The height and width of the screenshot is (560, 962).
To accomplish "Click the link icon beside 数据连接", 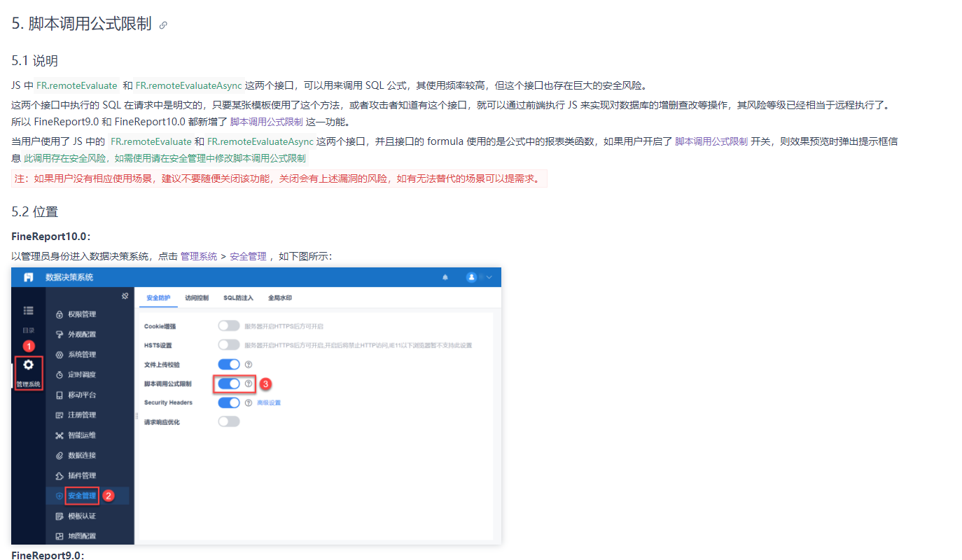I will coord(60,456).
